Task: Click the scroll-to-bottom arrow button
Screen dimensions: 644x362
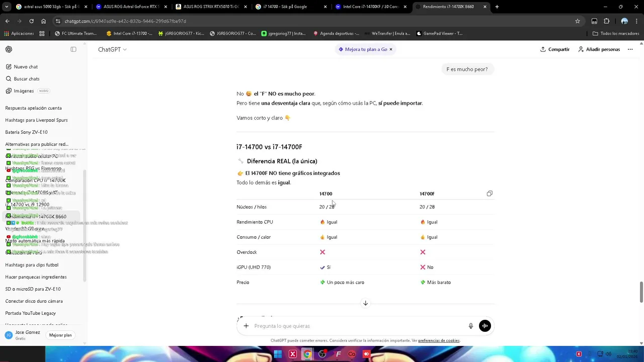Action: 365,303
